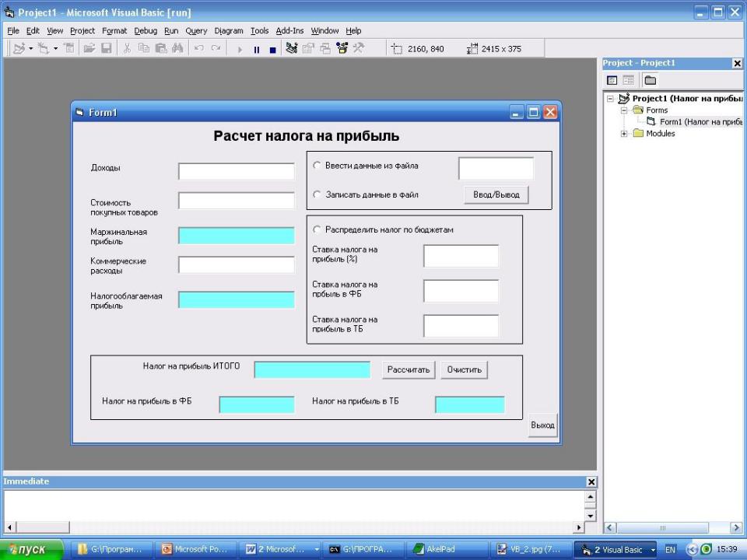
Task: Select 'Записать данные в файл' radio button
Action: click(317, 194)
